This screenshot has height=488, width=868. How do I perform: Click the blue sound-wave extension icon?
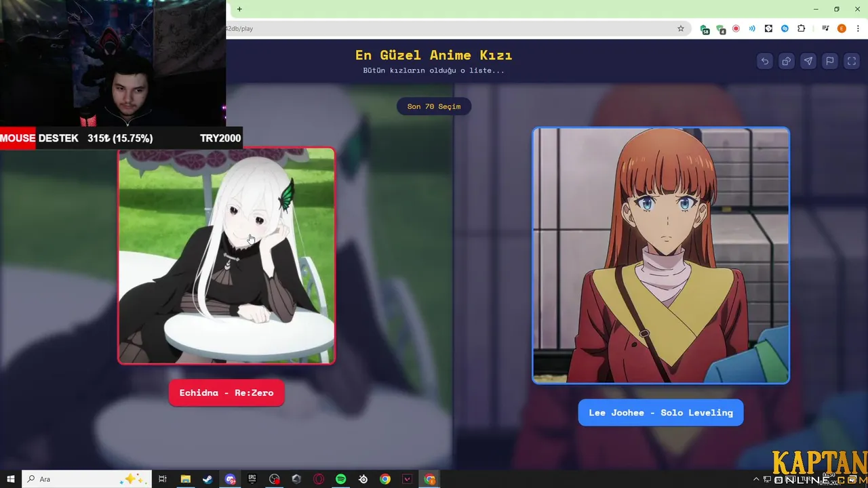[752, 28]
